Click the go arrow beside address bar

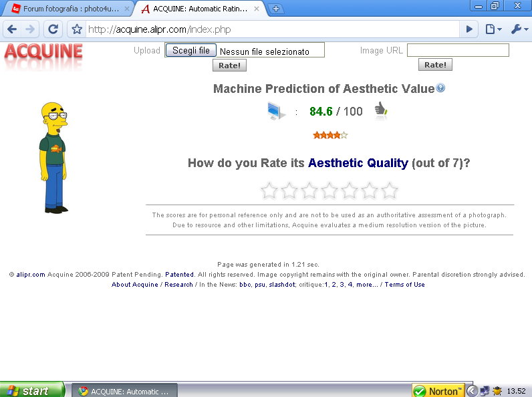pos(469,29)
